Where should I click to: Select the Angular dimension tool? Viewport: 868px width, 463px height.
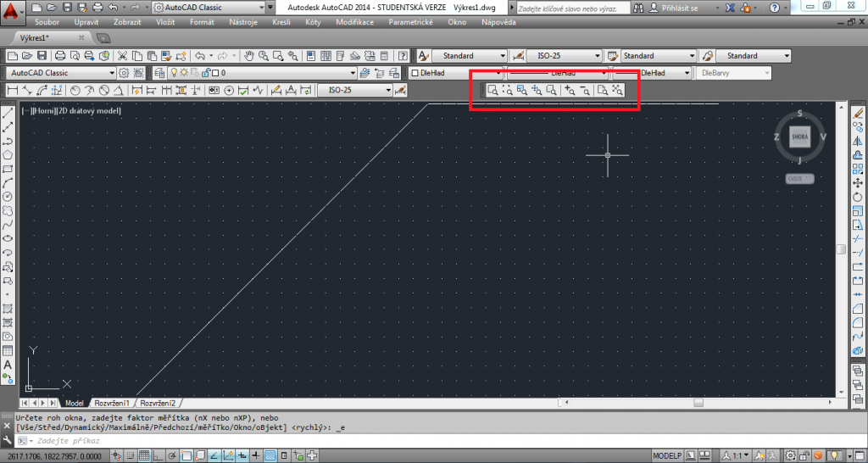point(118,90)
